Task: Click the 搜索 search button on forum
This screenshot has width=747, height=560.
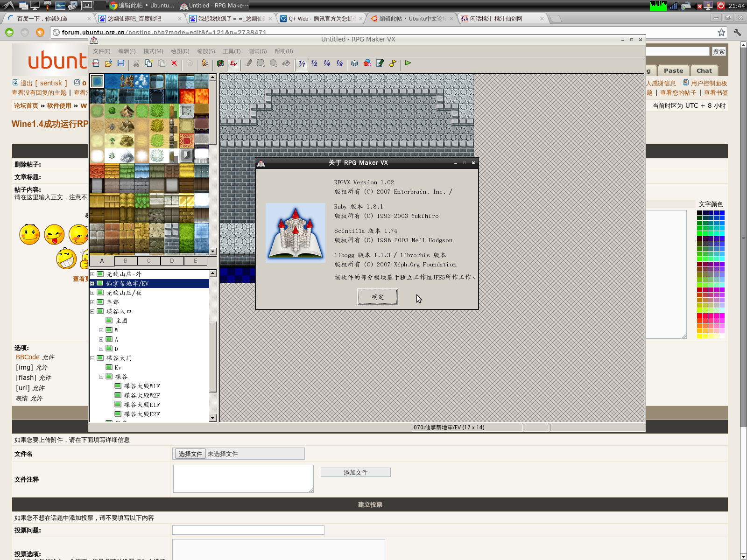Action: coord(719,51)
